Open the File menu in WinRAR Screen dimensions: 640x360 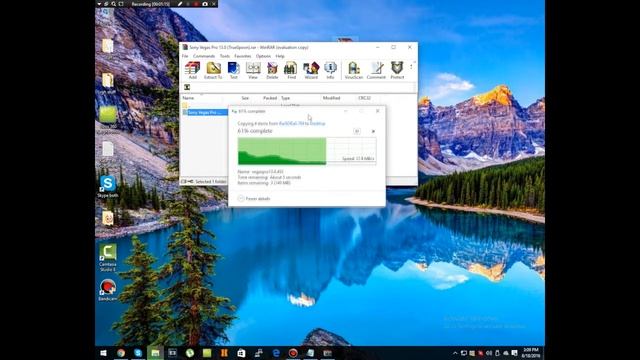(185, 56)
